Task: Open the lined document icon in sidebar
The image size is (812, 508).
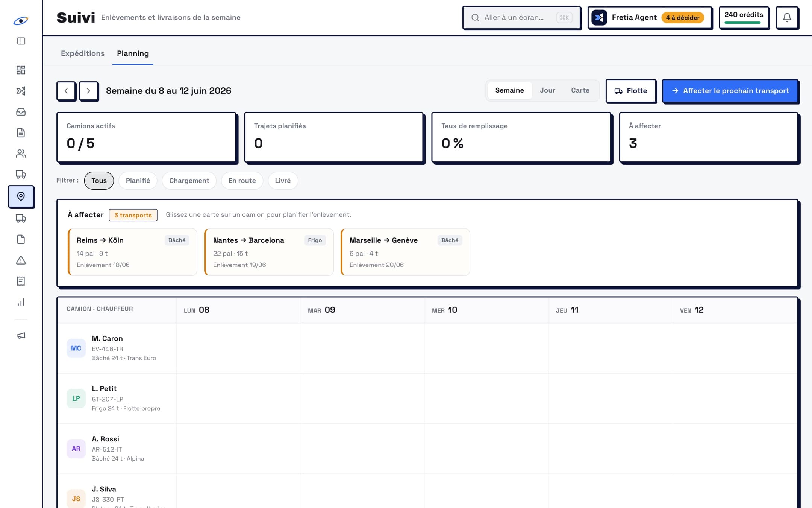Action: 21,132
